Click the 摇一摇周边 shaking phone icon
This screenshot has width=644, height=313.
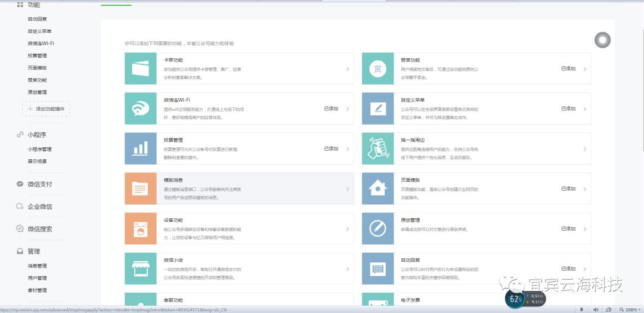click(377, 148)
